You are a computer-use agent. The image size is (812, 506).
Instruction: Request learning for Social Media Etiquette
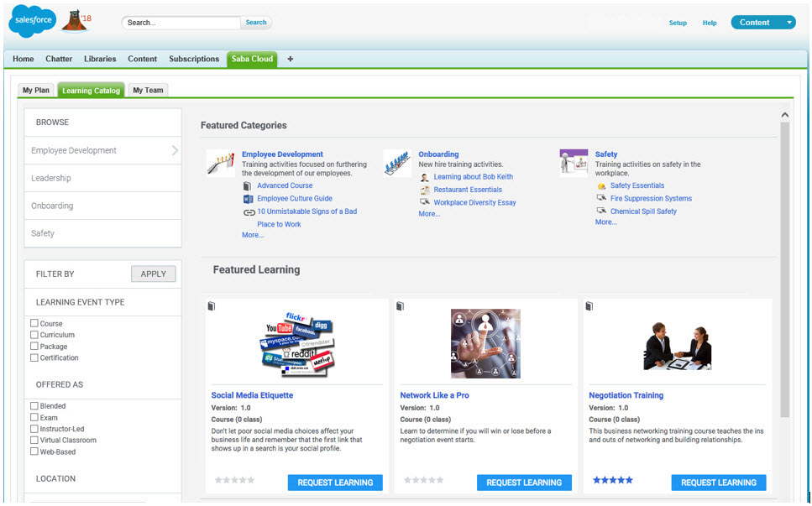coord(335,483)
